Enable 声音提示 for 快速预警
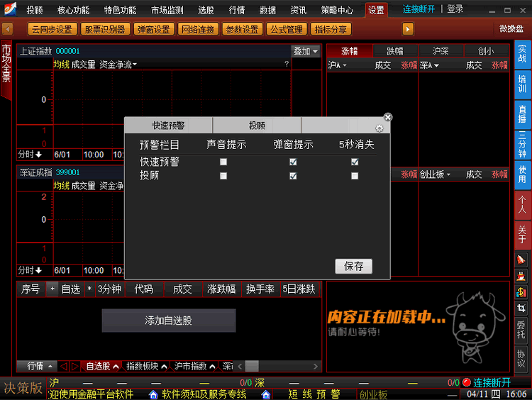532x400 pixels. tap(223, 162)
